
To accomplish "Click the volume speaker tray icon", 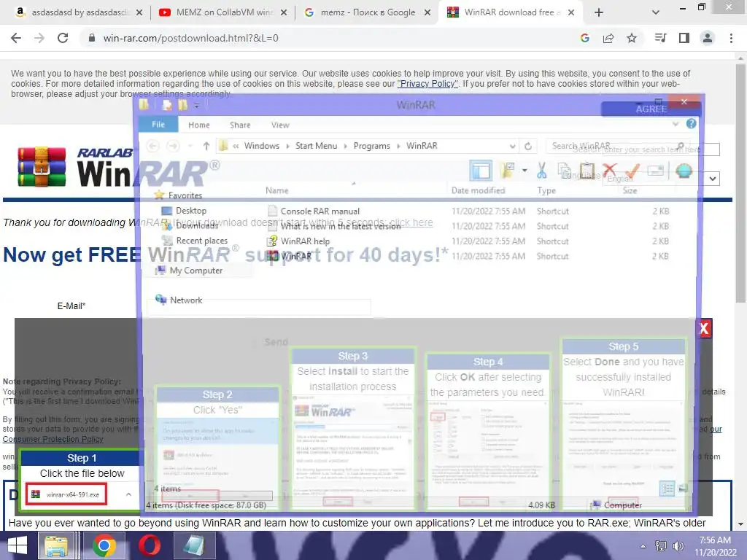I will [678, 545].
